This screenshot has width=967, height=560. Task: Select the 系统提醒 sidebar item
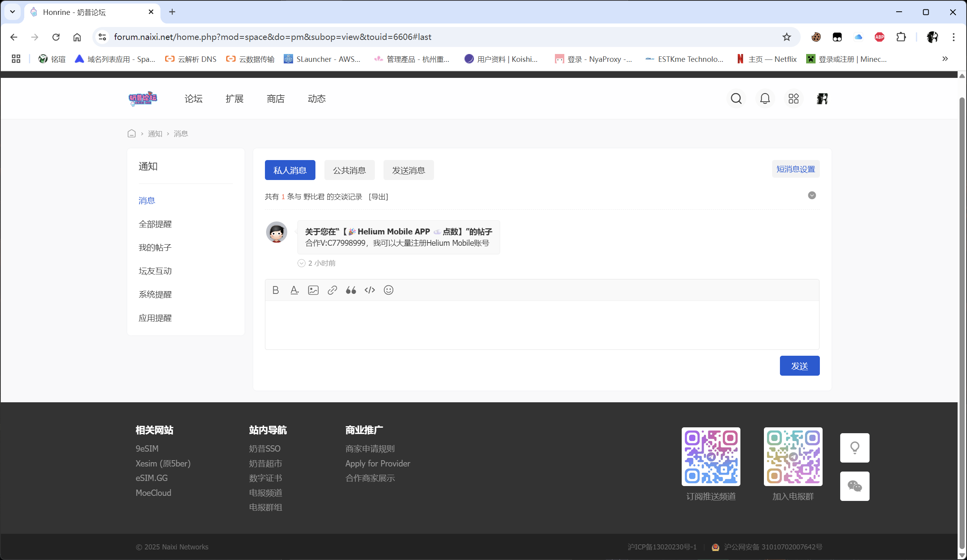(155, 294)
